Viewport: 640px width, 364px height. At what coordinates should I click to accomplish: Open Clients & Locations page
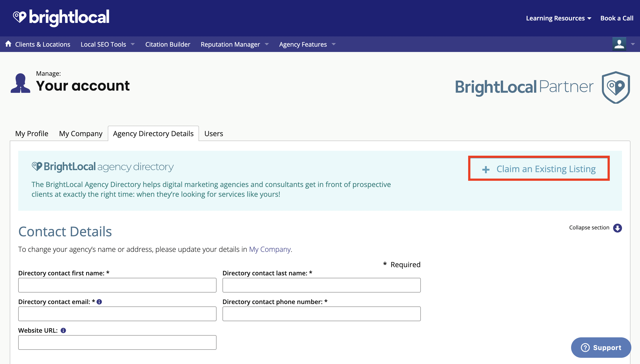[43, 44]
